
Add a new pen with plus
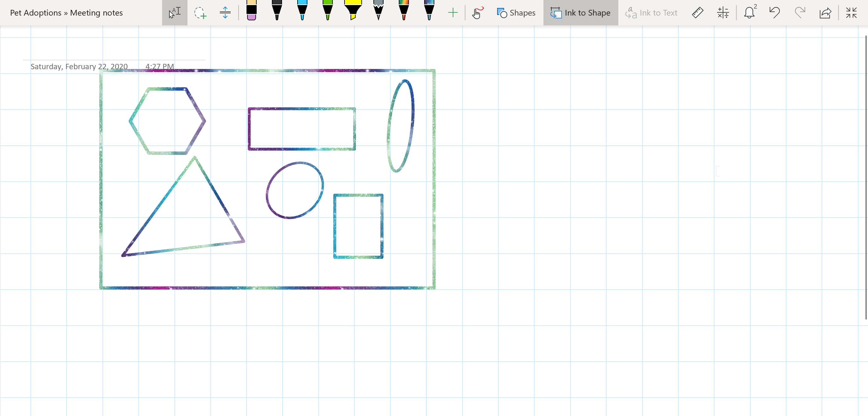[453, 13]
